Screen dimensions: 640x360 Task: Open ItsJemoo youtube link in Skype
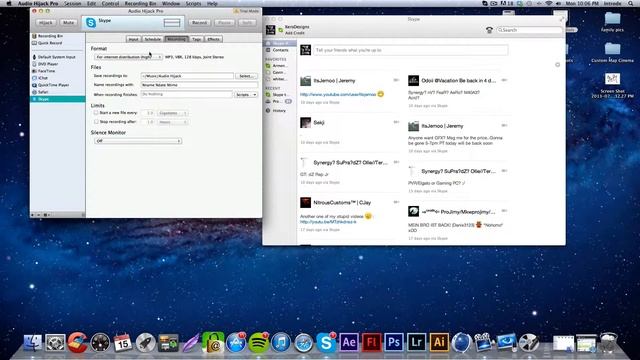338,94
